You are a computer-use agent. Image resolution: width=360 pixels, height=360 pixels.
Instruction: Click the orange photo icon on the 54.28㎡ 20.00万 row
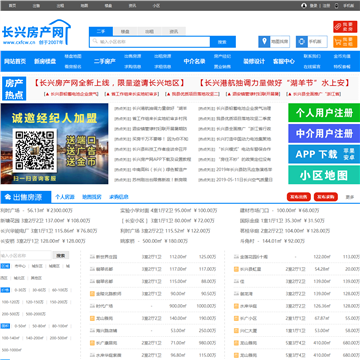coord(236,269)
